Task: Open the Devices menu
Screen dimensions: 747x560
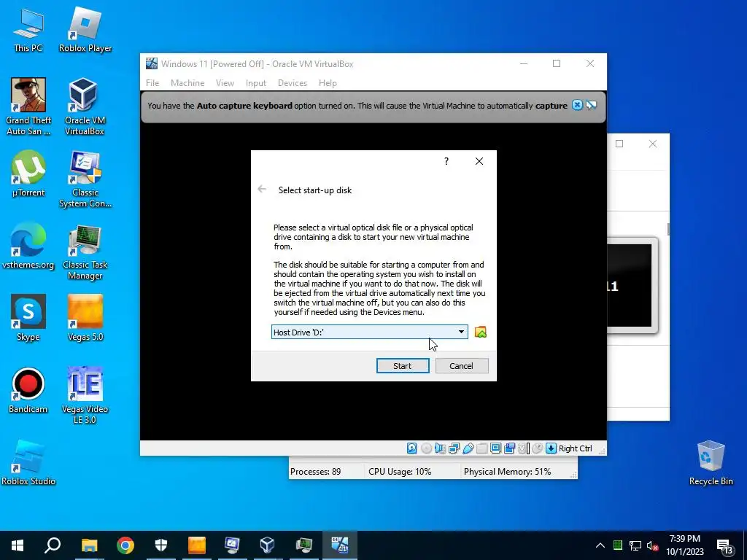Action: coord(292,83)
